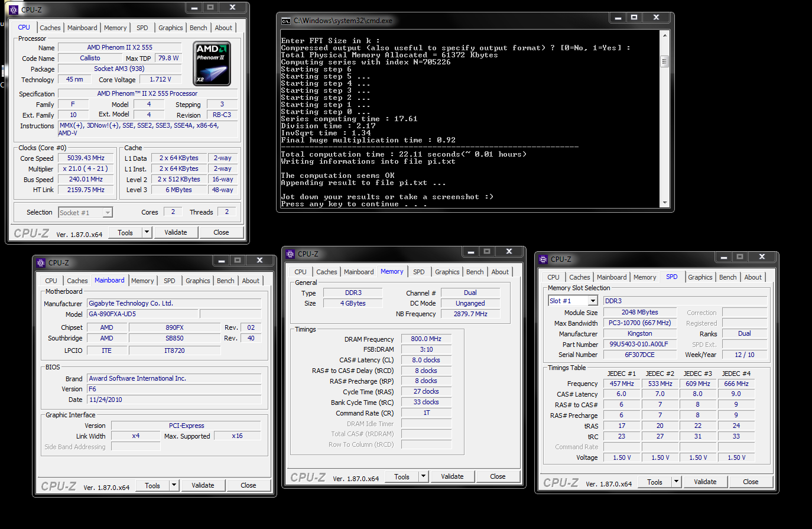Click the CPU-Z title icon in the Mainboard window
This screenshot has width=812, height=529.
[x=41, y=262]
